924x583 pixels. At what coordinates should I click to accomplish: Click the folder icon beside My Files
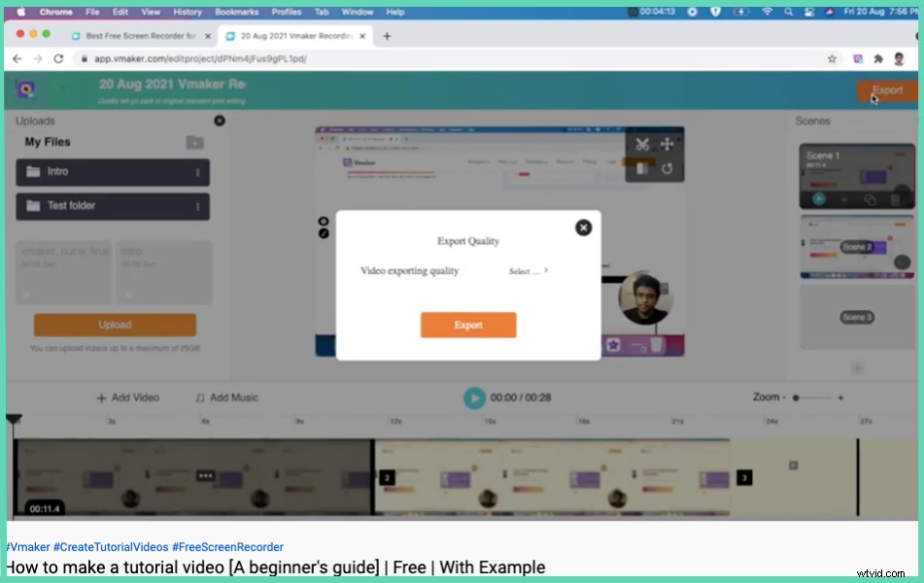coord(193,141)
